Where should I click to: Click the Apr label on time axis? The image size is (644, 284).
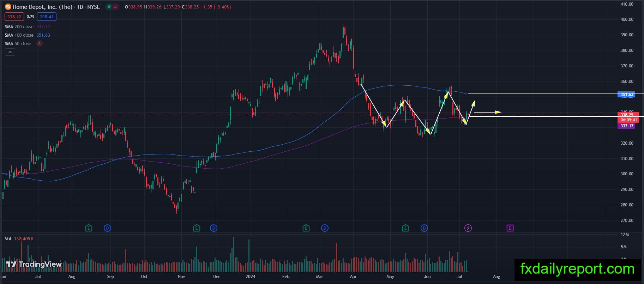(353, 277)
